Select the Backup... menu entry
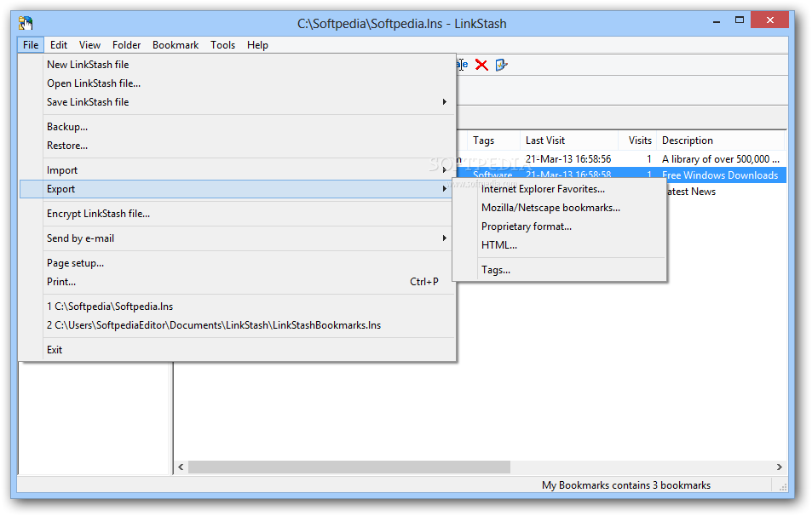 tap(238, 127)
